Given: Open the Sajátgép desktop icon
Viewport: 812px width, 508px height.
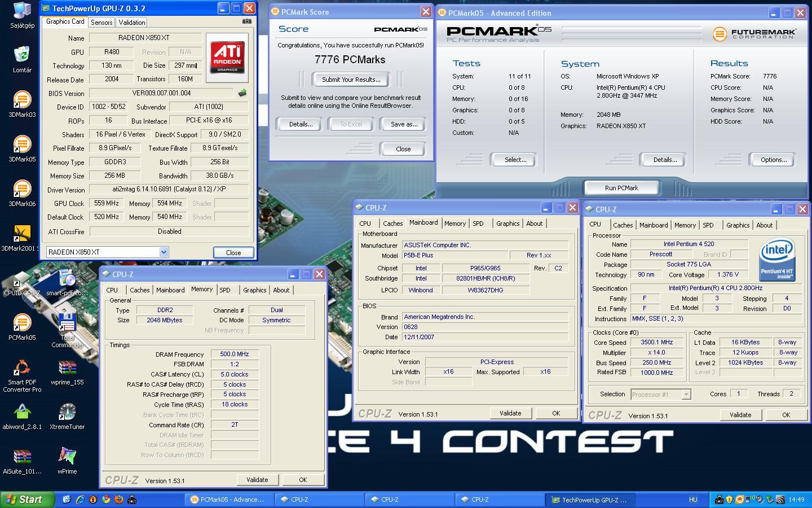Looking at the screenshot, I should (x=22, y=15).
